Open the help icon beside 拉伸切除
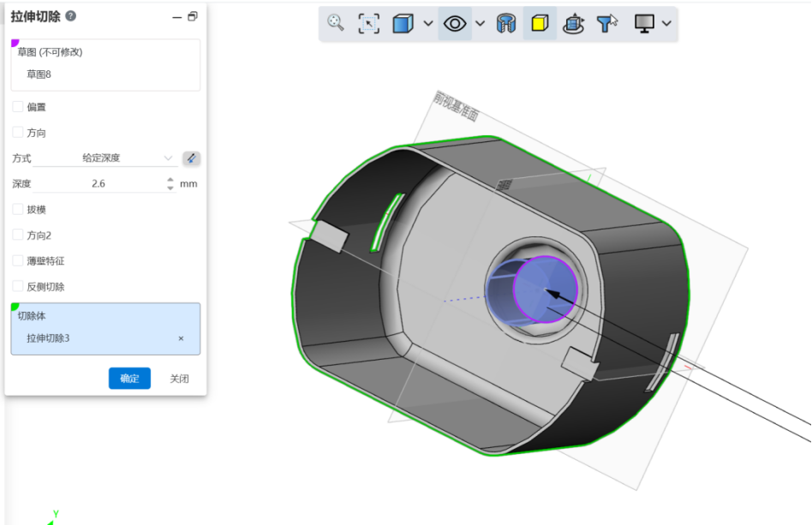 71,16
